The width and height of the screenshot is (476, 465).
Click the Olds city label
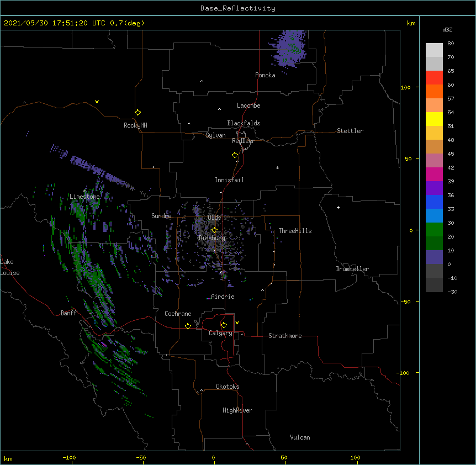[x=214, y=218]
